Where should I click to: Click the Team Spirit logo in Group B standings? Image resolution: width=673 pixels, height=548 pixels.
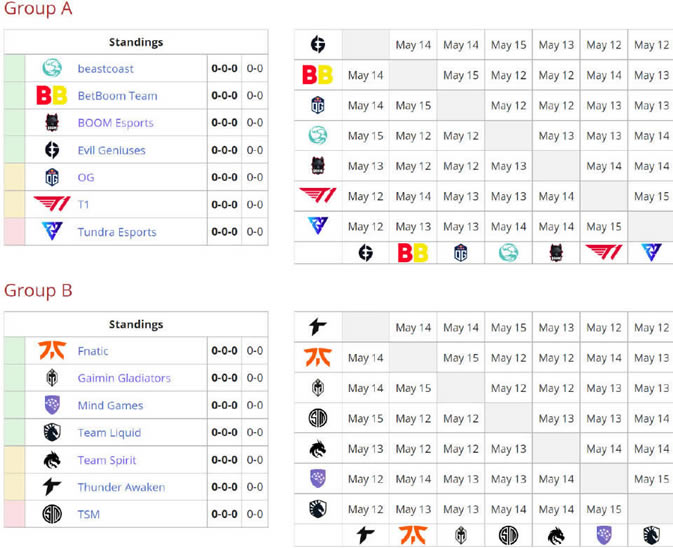coord(52,460)
